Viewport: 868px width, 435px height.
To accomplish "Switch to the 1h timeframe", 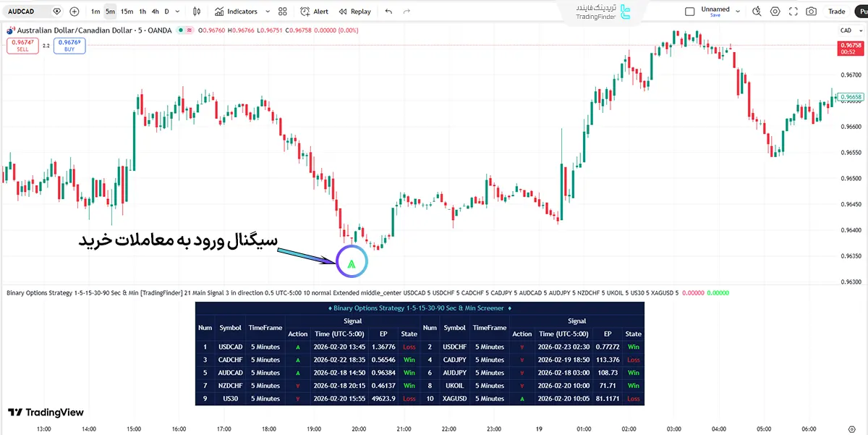I will coord(142,12).
